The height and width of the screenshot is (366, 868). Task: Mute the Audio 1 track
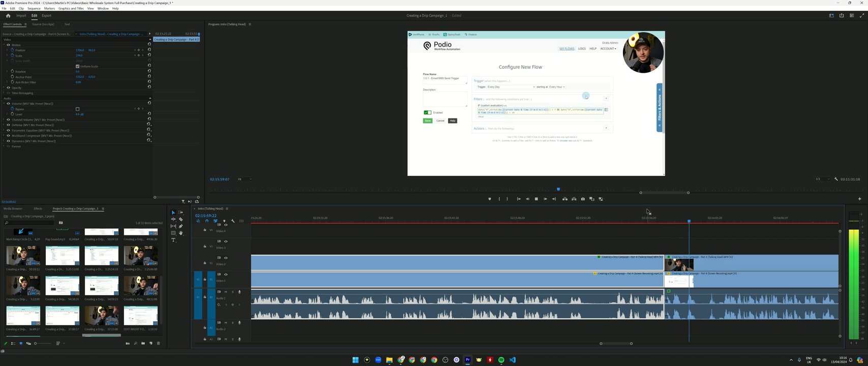pos(226,292)
